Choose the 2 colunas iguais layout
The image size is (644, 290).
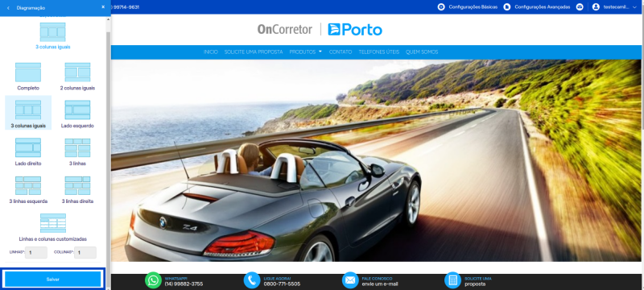pyautogui.click(x=77, y=72)
